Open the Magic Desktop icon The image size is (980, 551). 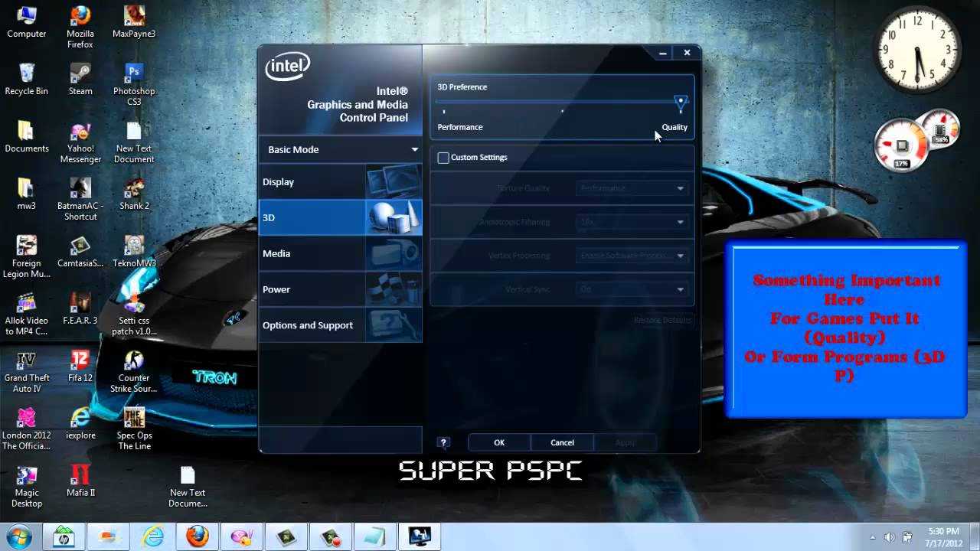point(27,486)
